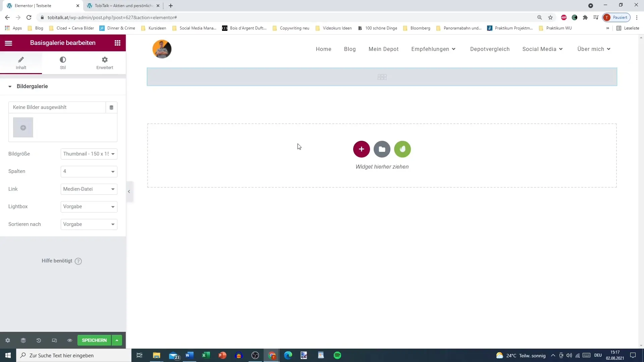Open the Spalten dropdown

point(89,171)
